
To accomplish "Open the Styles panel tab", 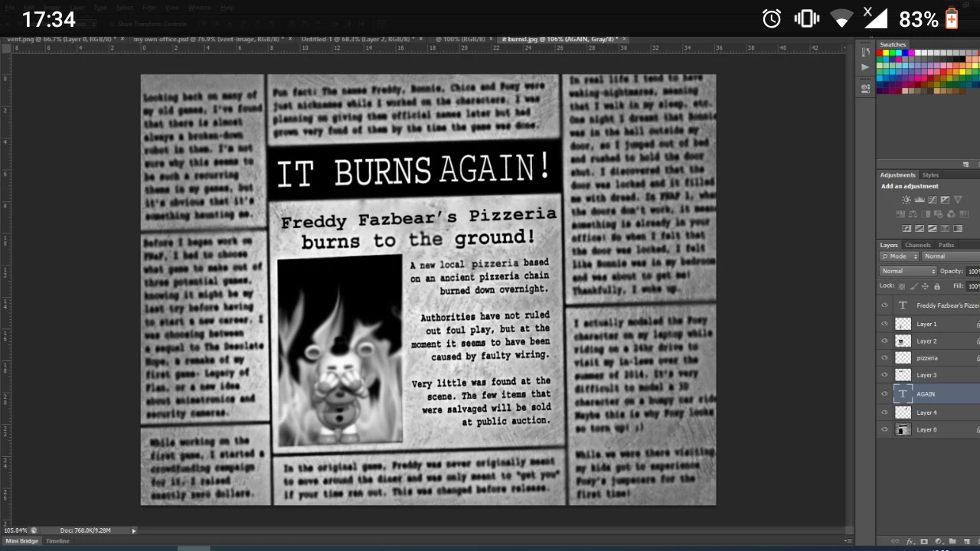I will point(930,175).
